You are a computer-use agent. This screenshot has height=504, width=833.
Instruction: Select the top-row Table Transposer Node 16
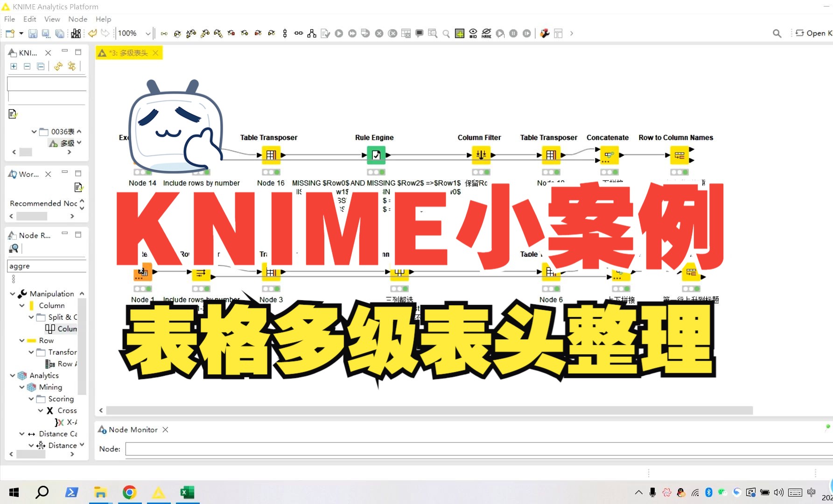click(271, 155)
